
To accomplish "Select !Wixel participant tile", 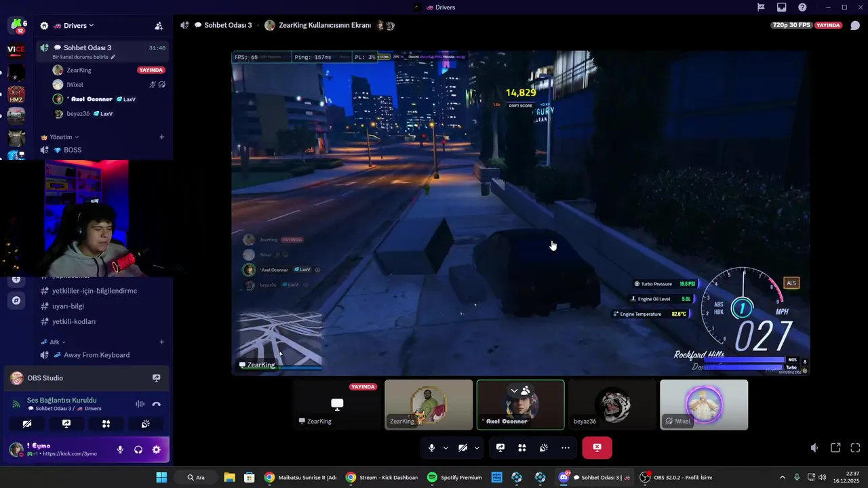I will click(x=704, y=405).
